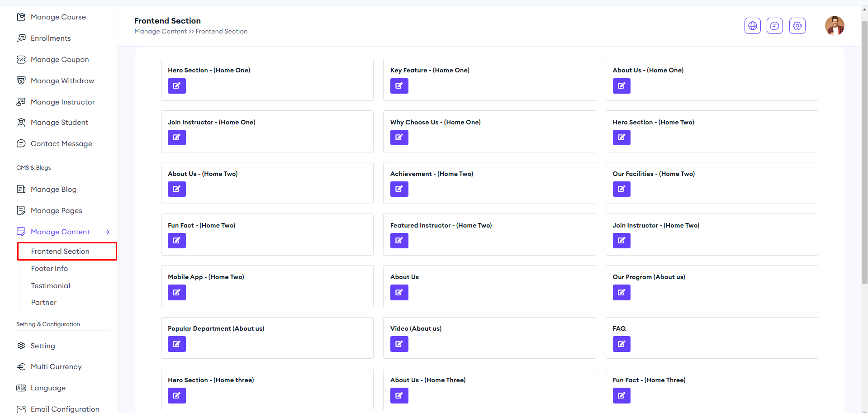
Task: Open Footer Info submenu item
Action: tap(49, 269)
